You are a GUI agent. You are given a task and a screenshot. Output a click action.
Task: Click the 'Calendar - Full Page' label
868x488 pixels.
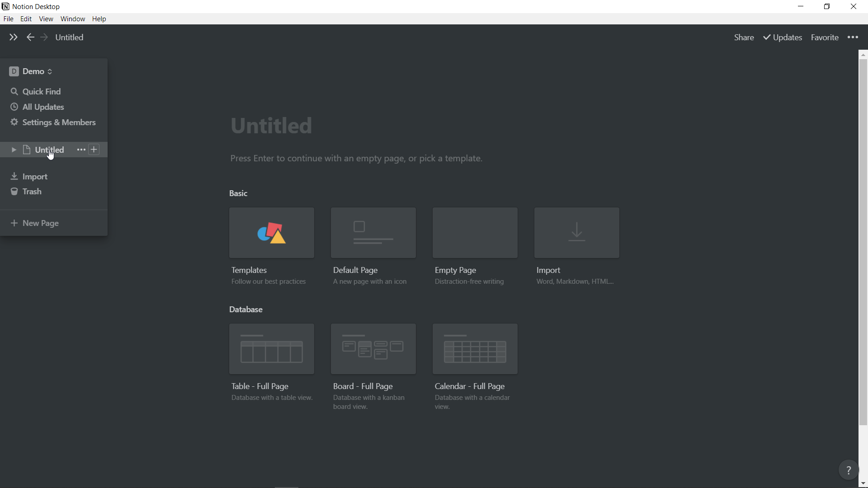click(x=470, y=386)
